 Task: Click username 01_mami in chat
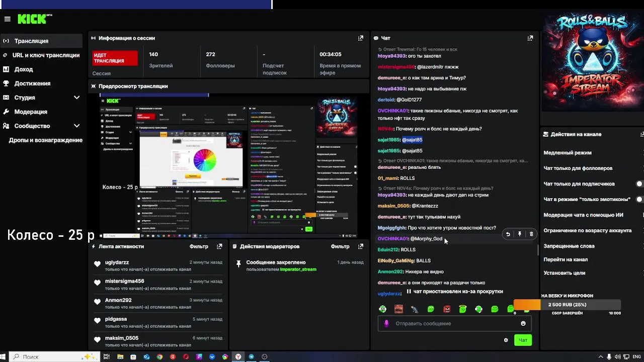pos(388,178)
